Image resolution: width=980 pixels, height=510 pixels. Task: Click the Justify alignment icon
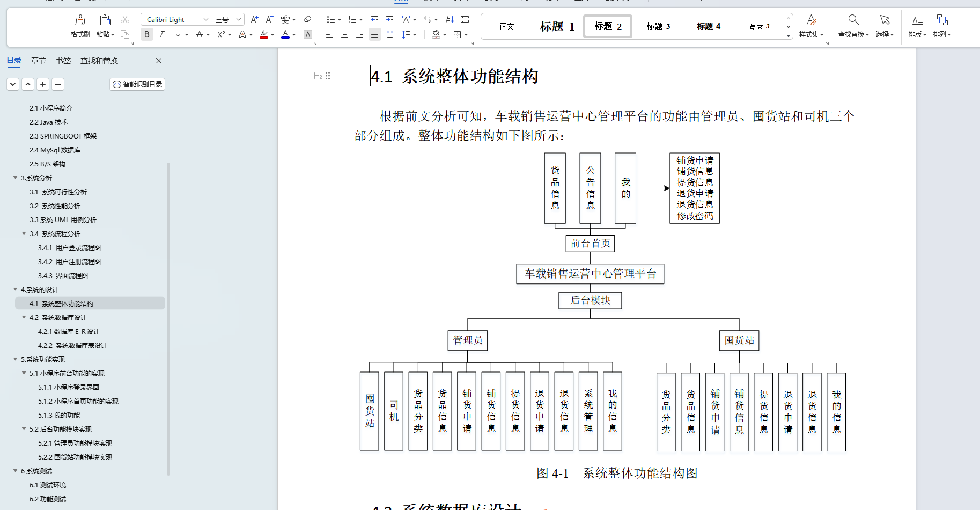pyautogui.click(x=374, y=34)
